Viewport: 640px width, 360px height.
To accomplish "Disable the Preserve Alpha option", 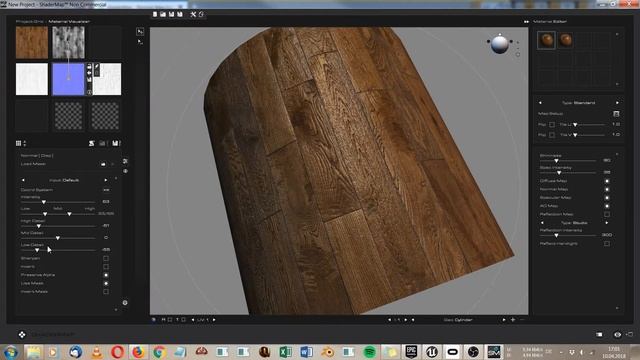I will click(x=106, y=275).
